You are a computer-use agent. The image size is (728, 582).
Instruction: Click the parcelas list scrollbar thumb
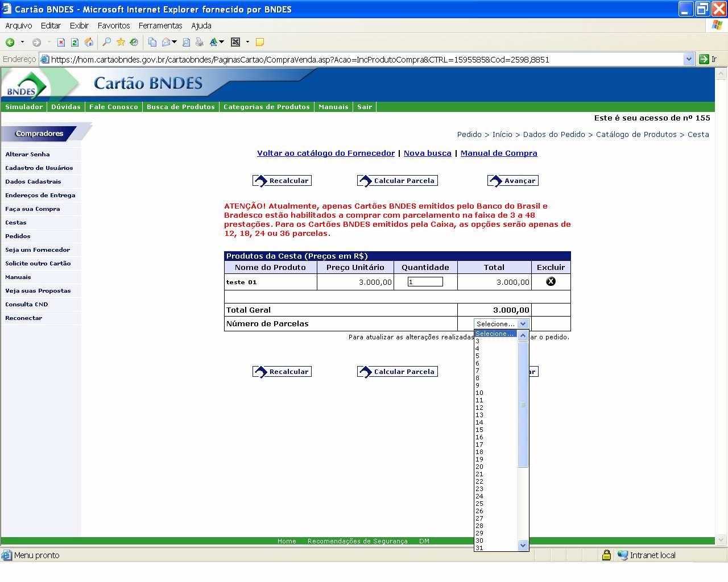[523, 404]
